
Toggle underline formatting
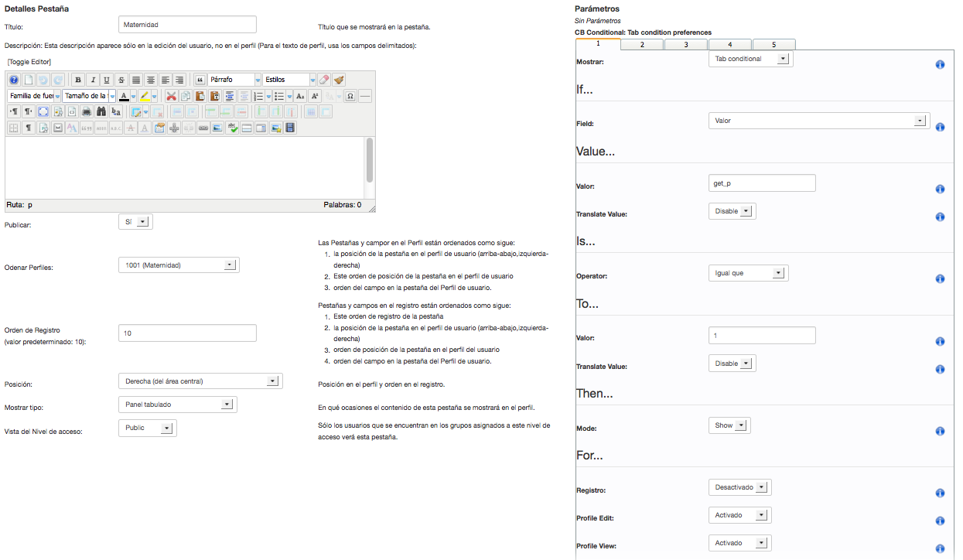pos(107,80)
